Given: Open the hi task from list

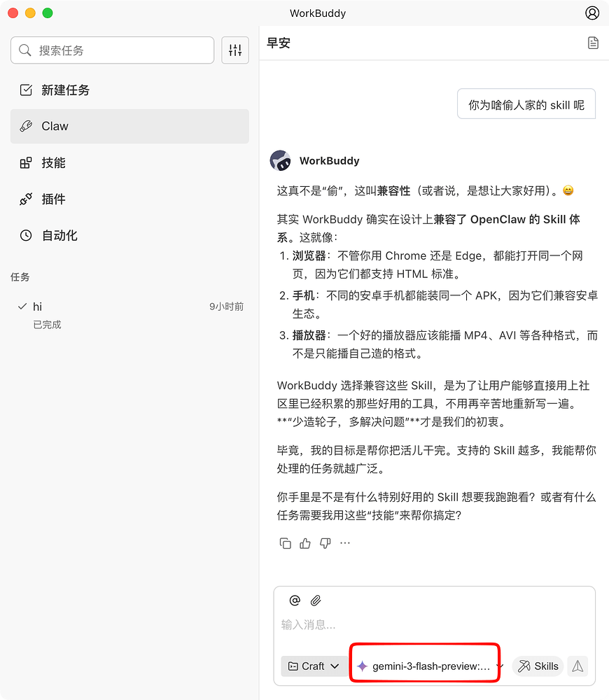Looking at the screenshot, I should [129, 315].
